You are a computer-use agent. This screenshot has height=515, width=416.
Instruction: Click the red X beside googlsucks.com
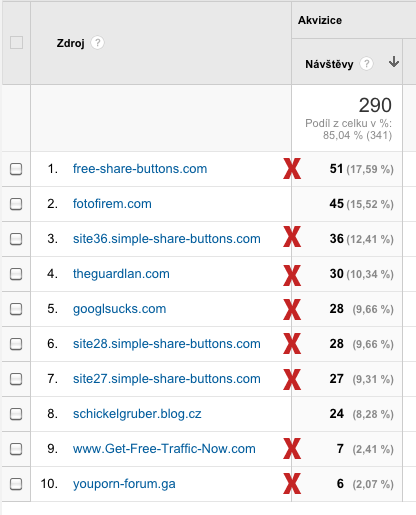[x=292, y=310]
